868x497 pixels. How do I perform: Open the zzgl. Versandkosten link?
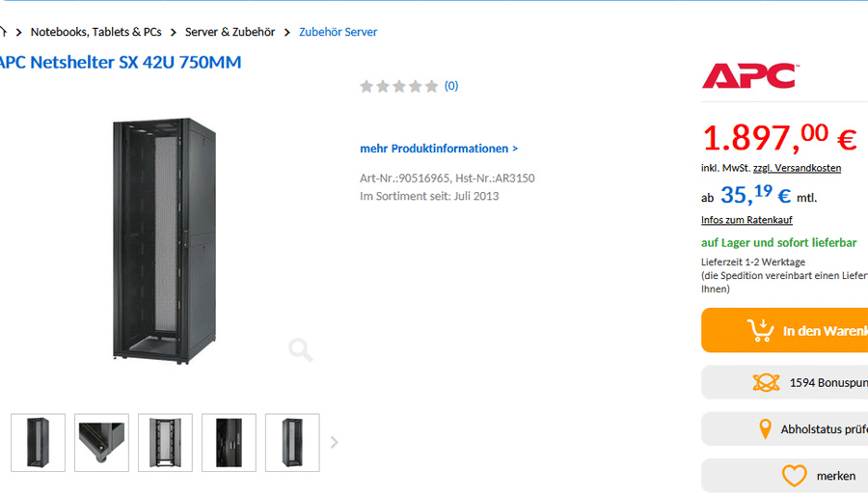(x=798, y=168)
